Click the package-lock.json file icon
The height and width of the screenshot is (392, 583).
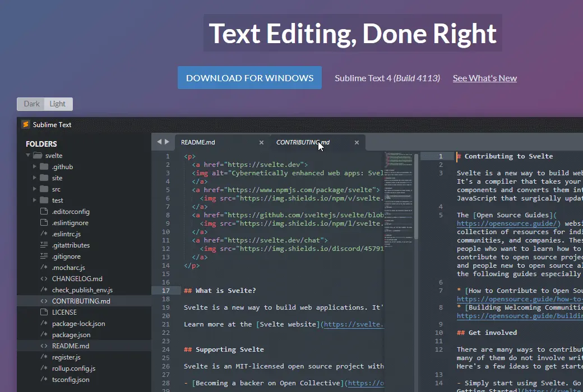(x=44, y=323)
